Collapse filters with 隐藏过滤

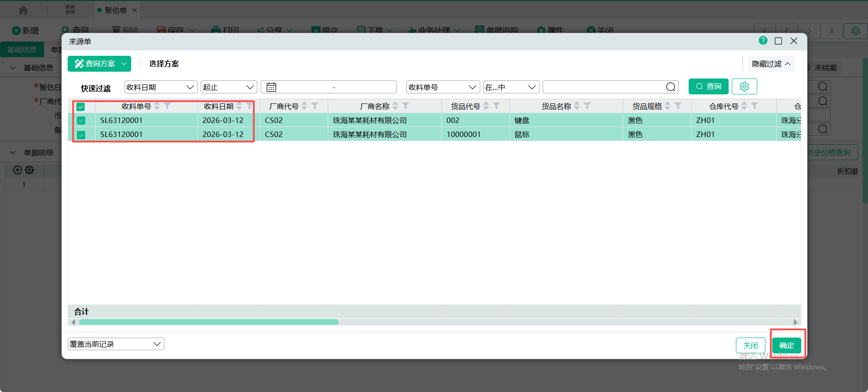771,64
